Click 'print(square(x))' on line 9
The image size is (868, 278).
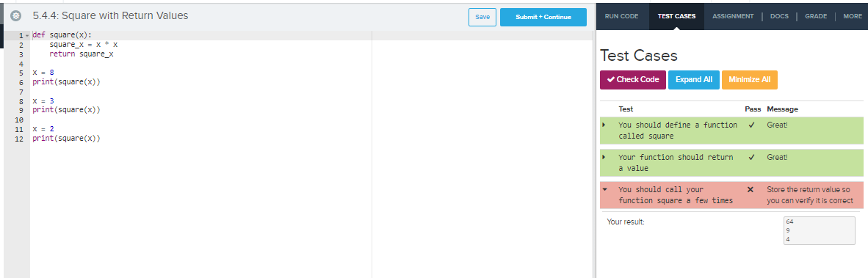[x=66, y=110]
